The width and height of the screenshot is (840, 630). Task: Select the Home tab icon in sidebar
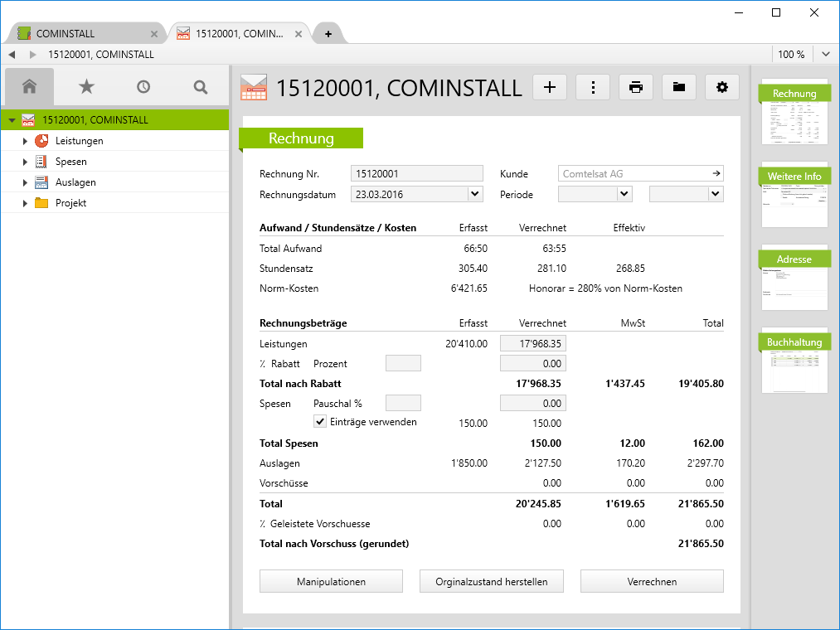point(29,86)
